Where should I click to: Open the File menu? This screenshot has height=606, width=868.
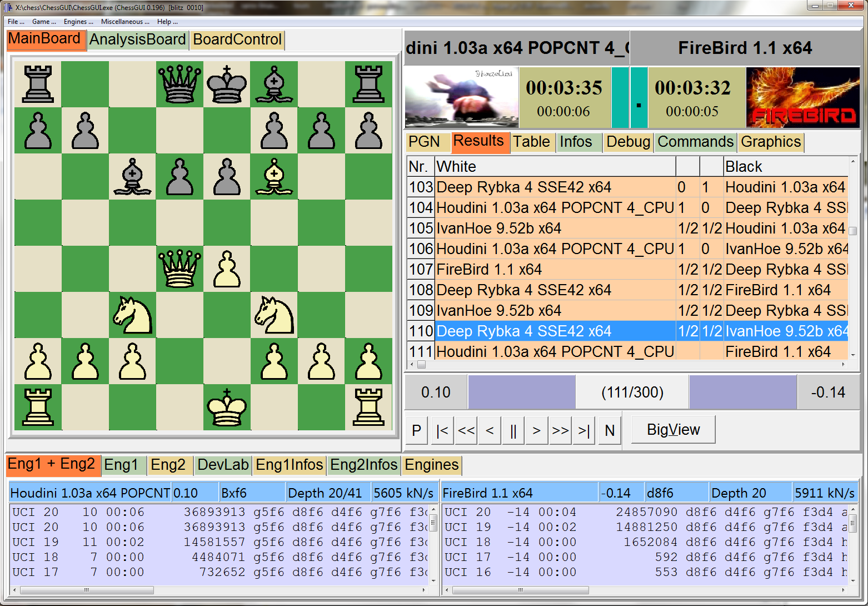pos(16,22)
